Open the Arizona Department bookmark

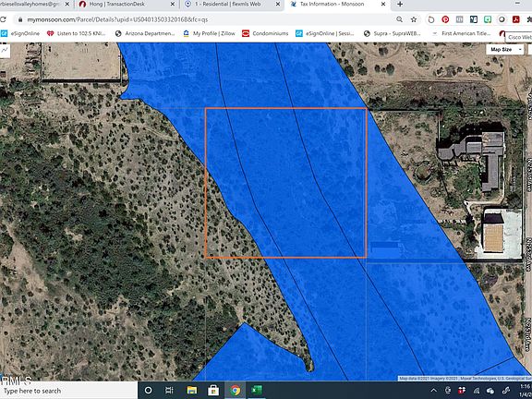(145, 33)
